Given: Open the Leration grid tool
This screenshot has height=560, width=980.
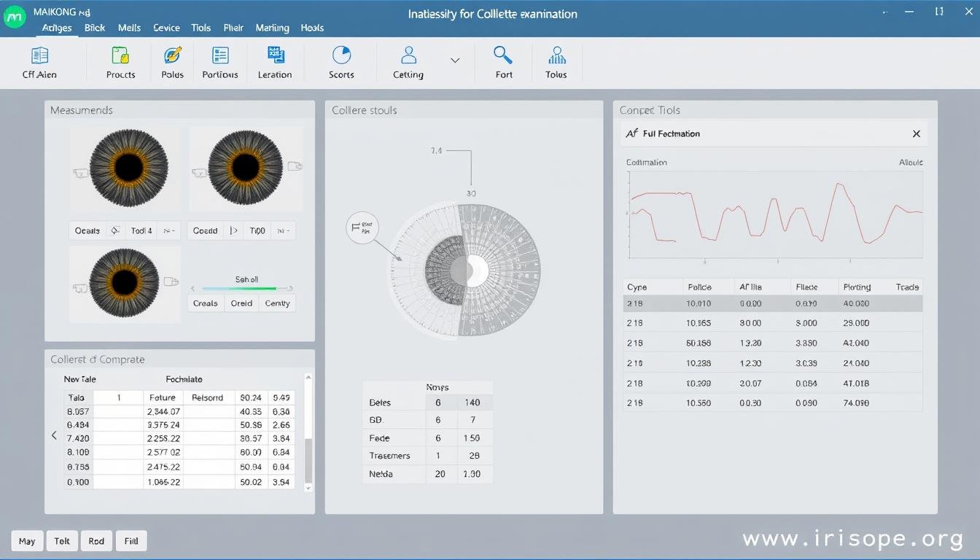Looking at the screenshot, I should click(275, 62).
